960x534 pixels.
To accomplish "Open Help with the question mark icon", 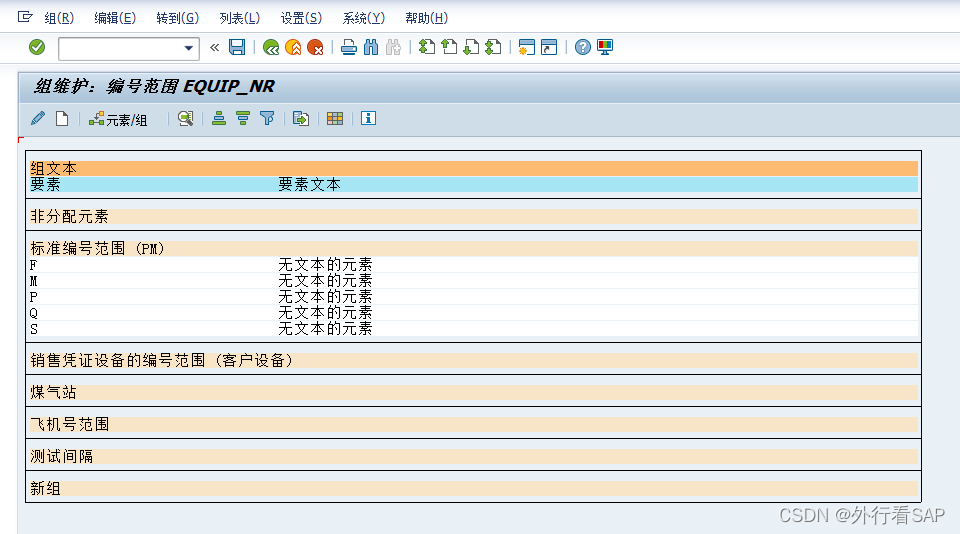I will [583, 47].
